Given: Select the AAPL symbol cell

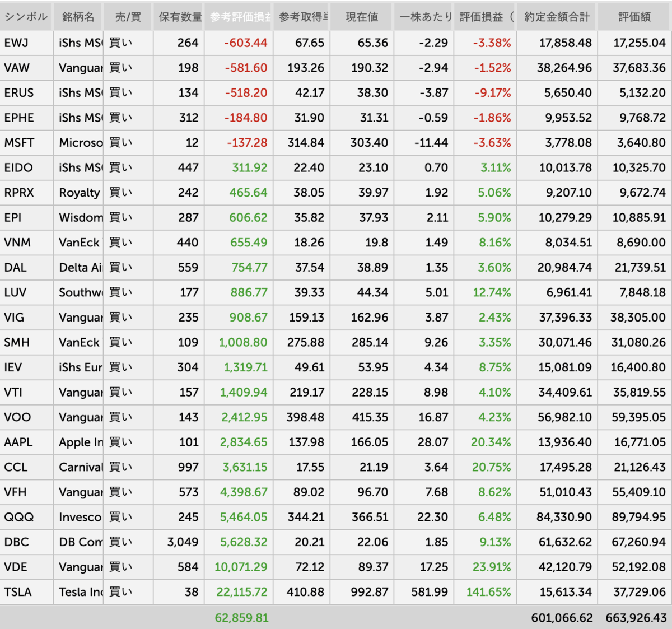Looking at the screenshot, I should pyautogui.click(x=26, y=442).
